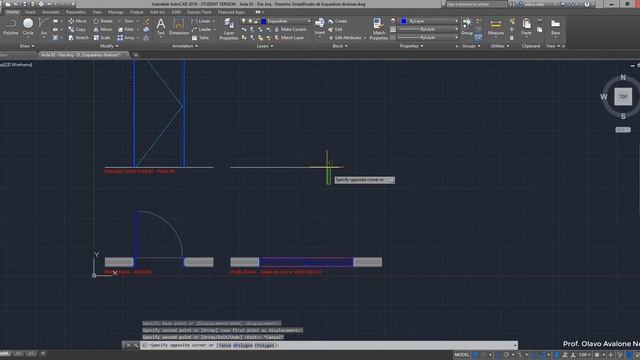
Task: Select the Dimension tool
Action: click(179, 27)
